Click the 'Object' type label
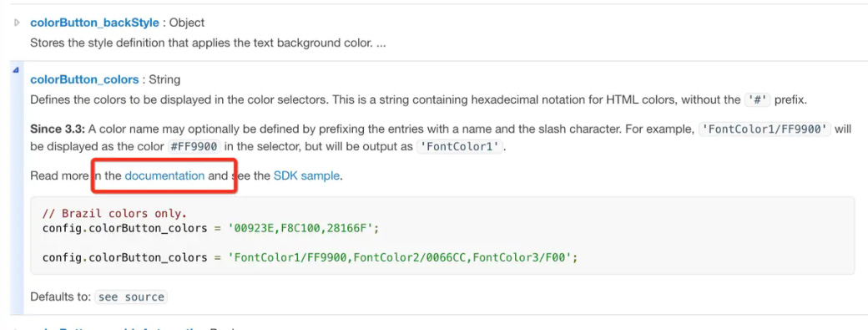The image size is (868, 330). point(187,23)
